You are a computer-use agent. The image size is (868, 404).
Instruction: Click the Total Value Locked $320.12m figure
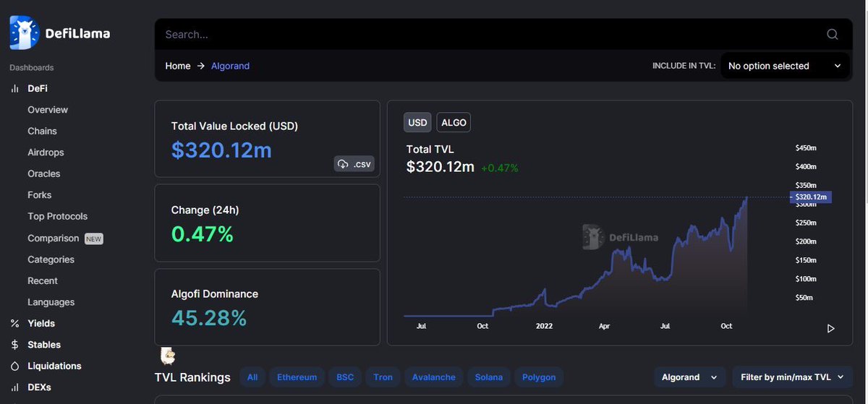pos(221,150)
